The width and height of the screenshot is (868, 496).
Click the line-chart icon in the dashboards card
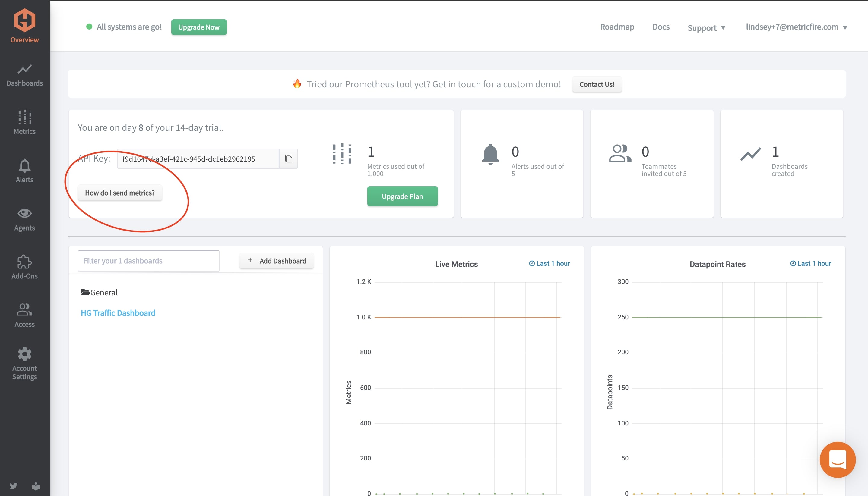click(750, 154)
